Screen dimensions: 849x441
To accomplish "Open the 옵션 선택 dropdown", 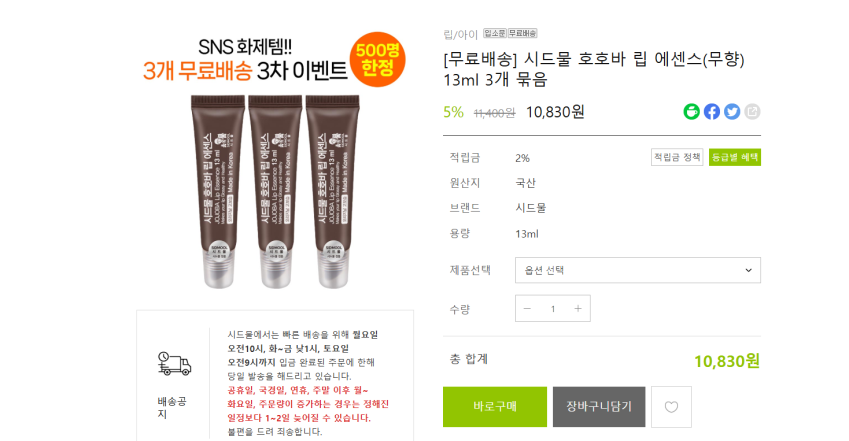I will click(638, 270).
